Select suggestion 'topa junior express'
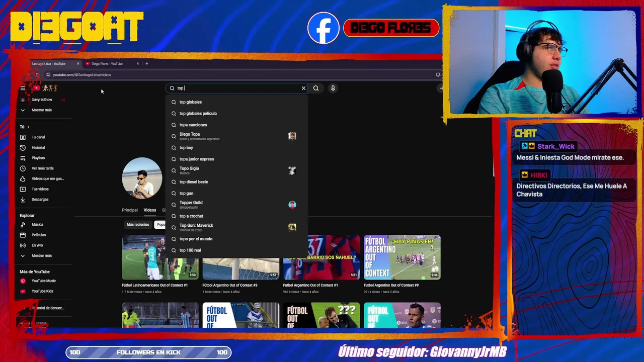Image resolution: width=644 pixels, height=362 pixels. (x=236, y=159)
